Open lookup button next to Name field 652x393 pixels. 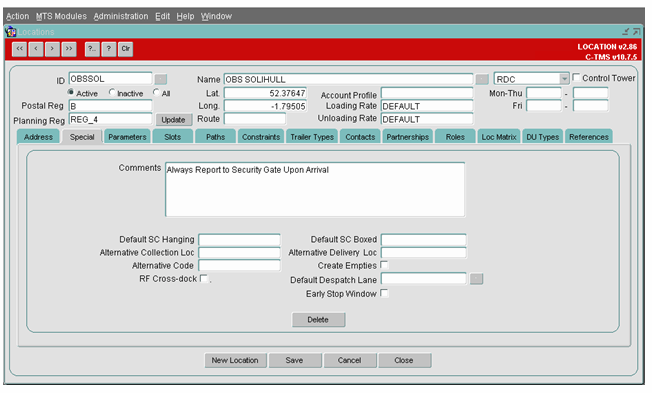482,79
